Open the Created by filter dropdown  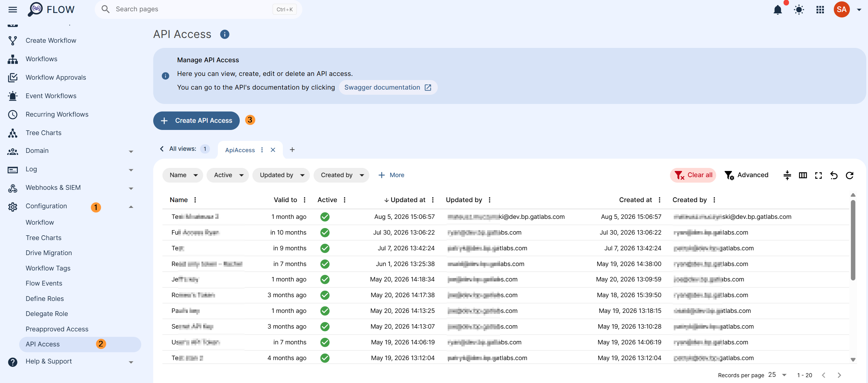coord(341,175)
